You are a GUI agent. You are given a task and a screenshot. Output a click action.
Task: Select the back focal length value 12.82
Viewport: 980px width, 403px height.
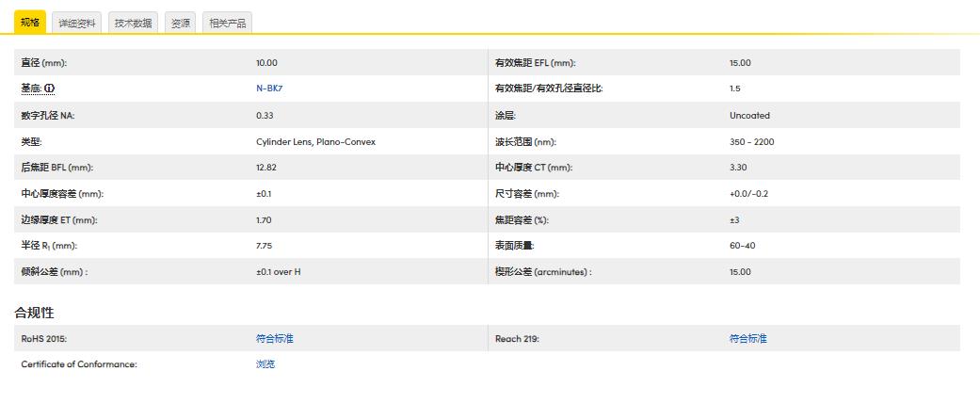click(x=266, y=168)
